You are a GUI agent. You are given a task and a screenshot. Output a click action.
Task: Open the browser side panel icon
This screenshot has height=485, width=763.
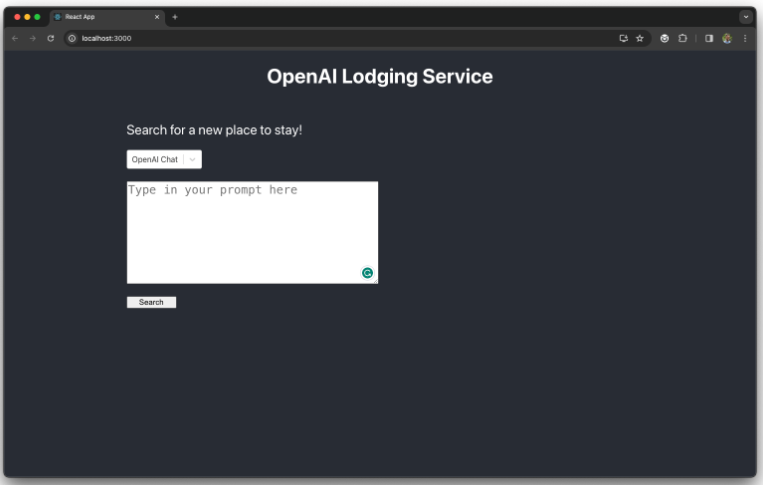709,38
